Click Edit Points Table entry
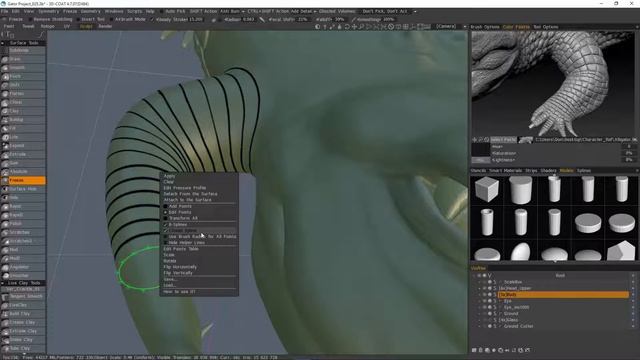 (x=181, y=249)
